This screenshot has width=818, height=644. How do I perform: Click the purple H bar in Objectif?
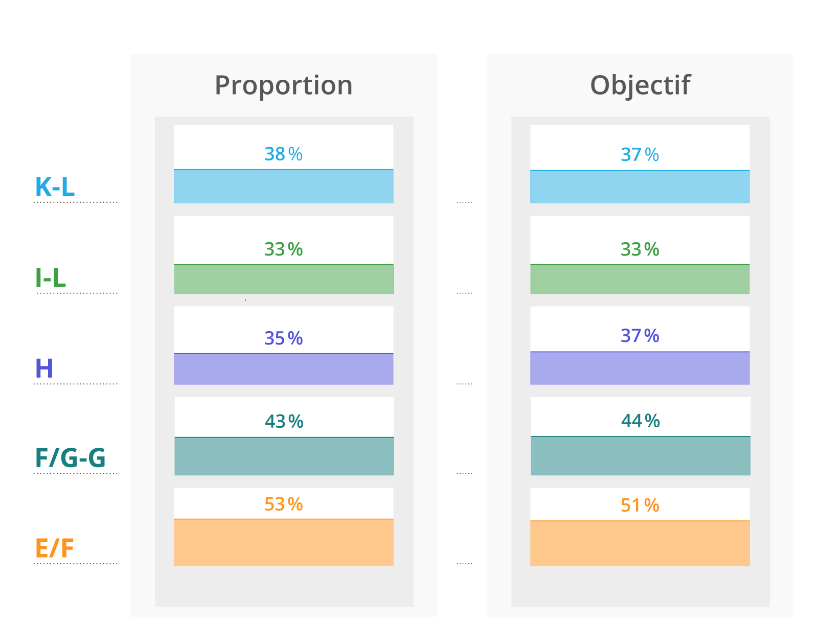[640, 368]
